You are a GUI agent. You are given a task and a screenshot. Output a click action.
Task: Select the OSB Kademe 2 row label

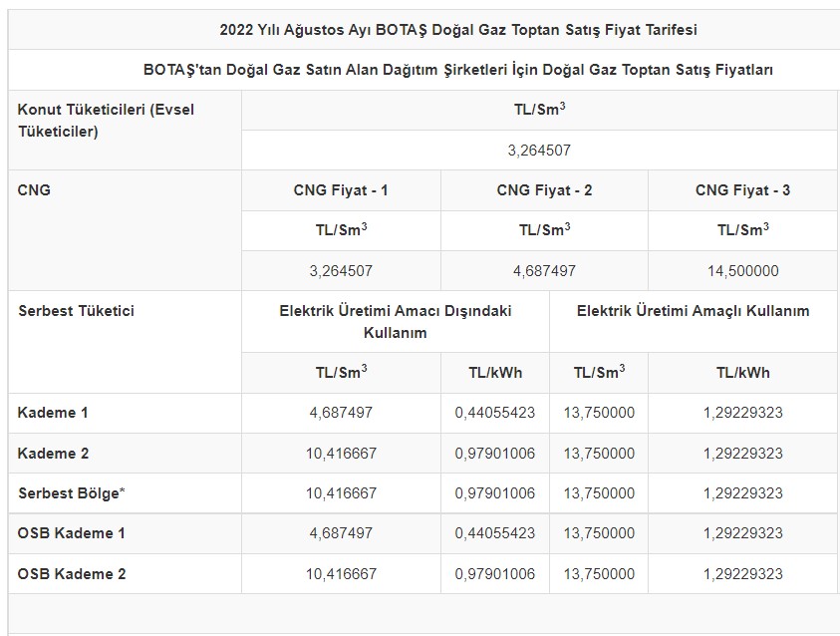pos(72,574)
